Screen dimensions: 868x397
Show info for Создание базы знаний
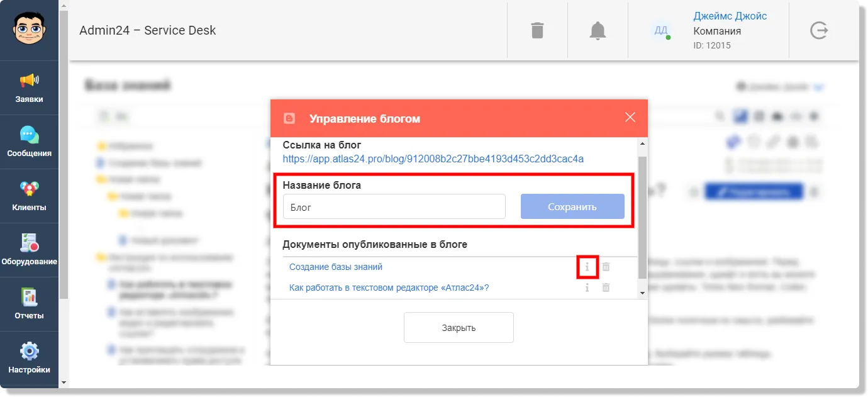tap(587, 267)
